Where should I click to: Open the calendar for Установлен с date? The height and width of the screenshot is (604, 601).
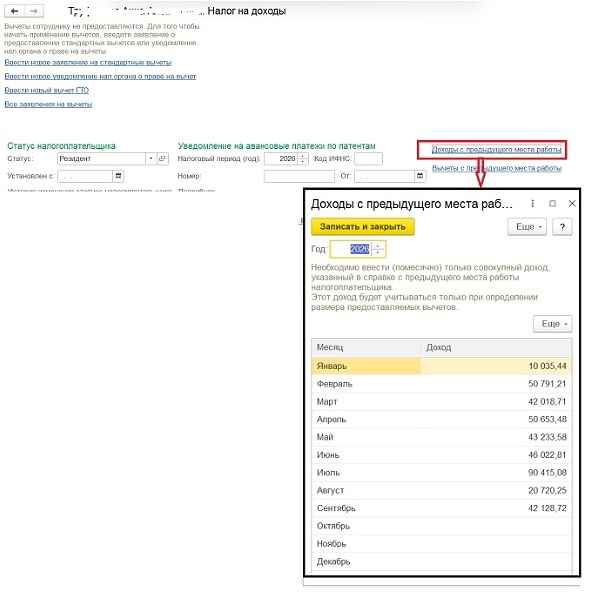[118, 176]
